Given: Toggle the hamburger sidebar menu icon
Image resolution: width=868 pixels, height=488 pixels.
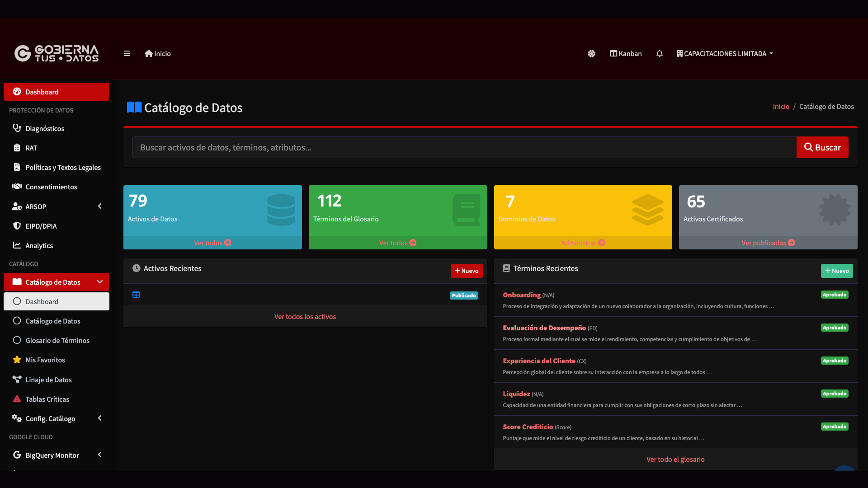Looking at the screenshot, I should point(127,53).
